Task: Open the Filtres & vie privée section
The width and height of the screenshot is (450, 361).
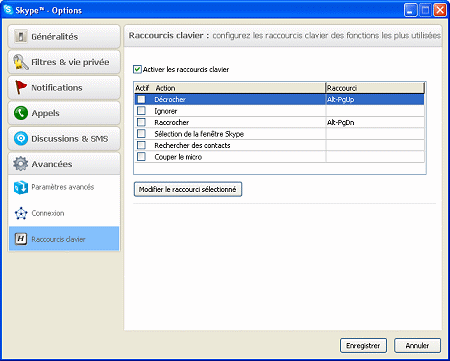Action: (64, 62)
